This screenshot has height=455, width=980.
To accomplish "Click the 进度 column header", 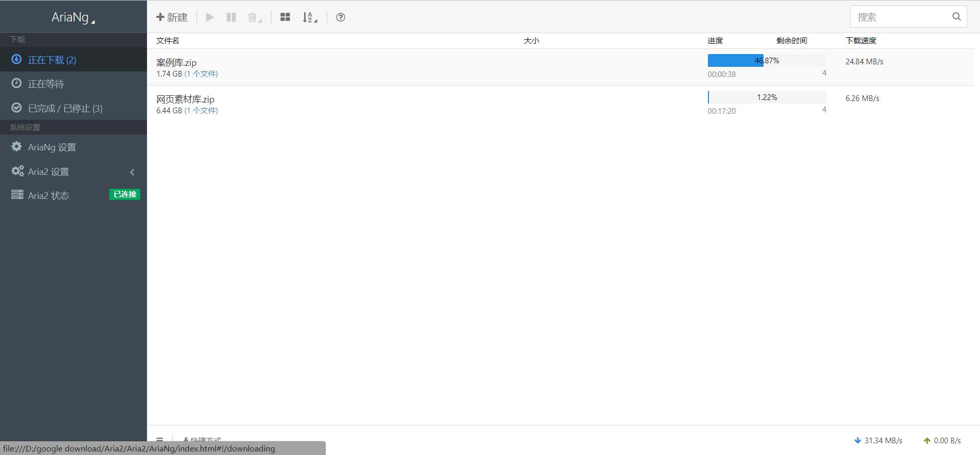I will coord(715,41).
